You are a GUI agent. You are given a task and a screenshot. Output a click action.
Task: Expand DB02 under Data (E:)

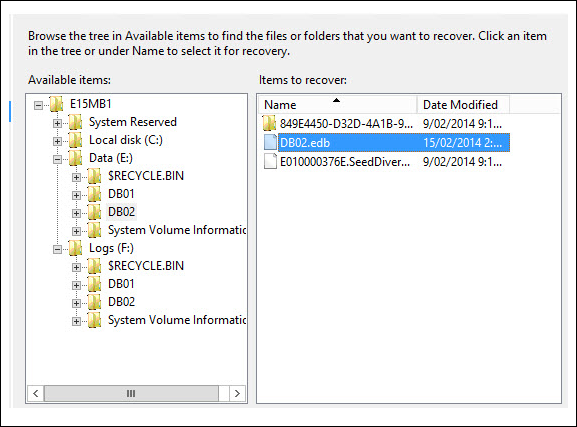point(76,214)
